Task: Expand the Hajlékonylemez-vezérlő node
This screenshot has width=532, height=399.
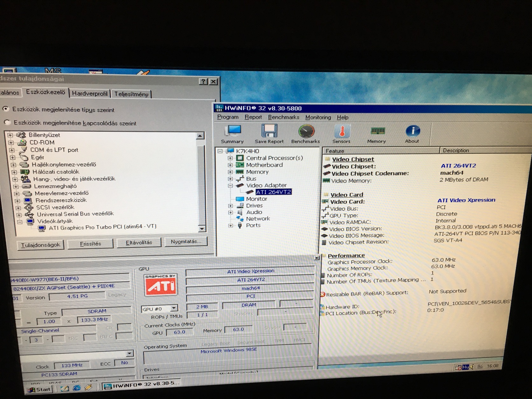Action: click(x=13, y=165)
